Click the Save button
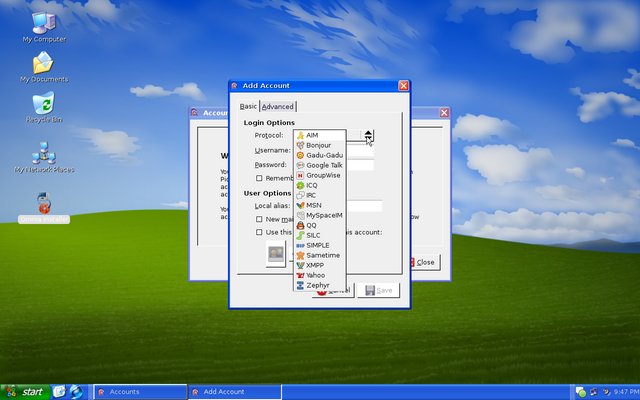This screenshot has height=400, width=640. pyautogui.click(x=378, y=290)
